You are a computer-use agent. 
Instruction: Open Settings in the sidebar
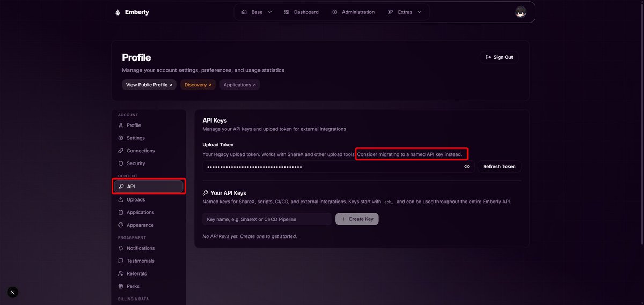(149, 138)
